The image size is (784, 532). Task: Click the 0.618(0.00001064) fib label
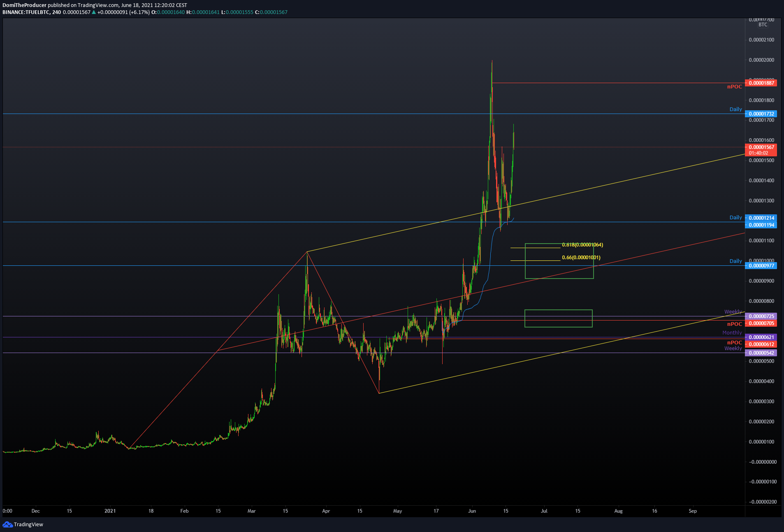[x=582, y=245]
